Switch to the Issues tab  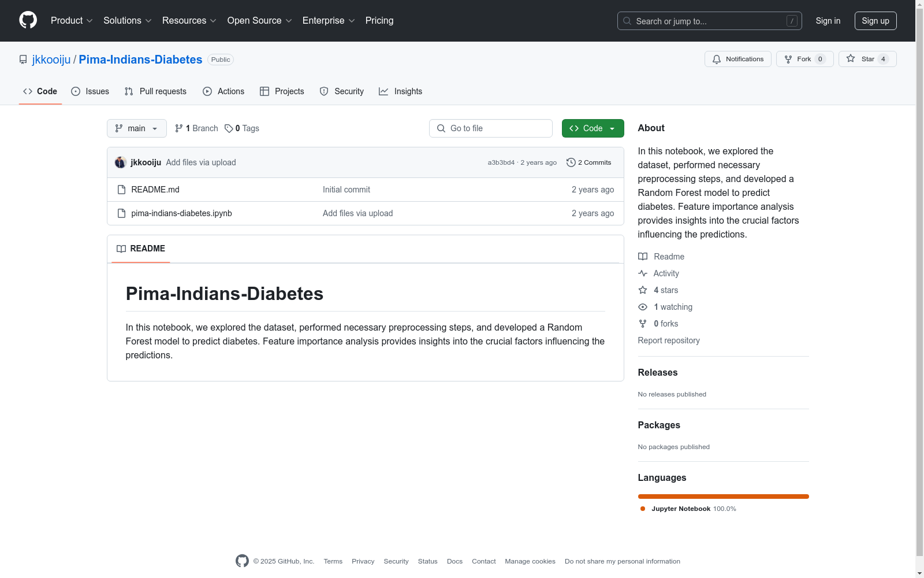tap(90, 91)
